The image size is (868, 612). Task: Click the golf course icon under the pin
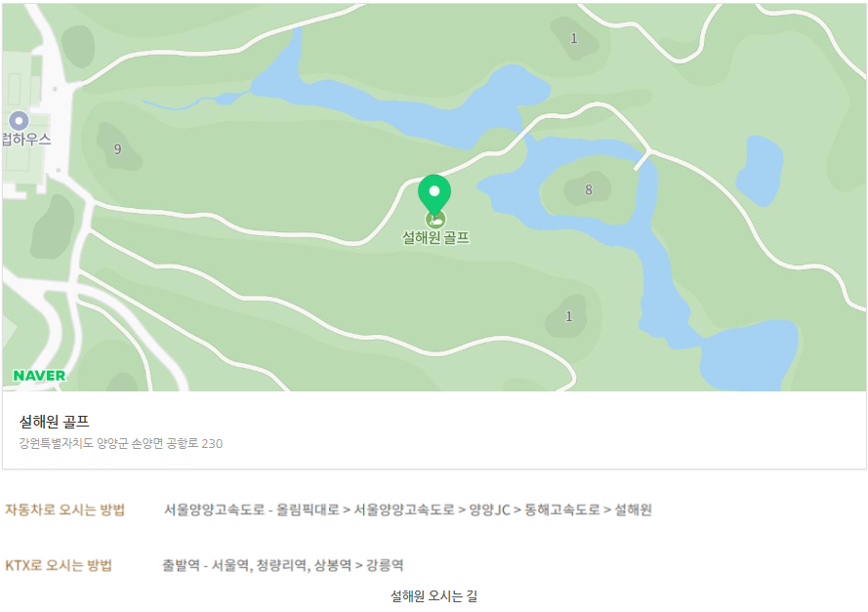pos(435,220)
